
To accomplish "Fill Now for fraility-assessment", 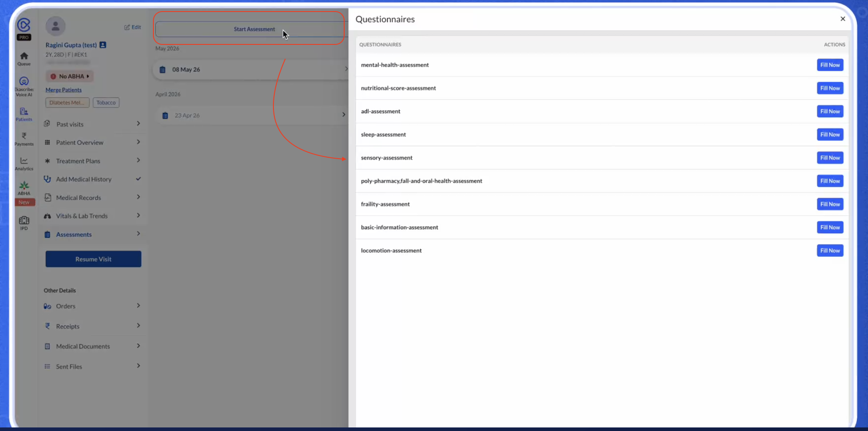I will coord(830,204).
